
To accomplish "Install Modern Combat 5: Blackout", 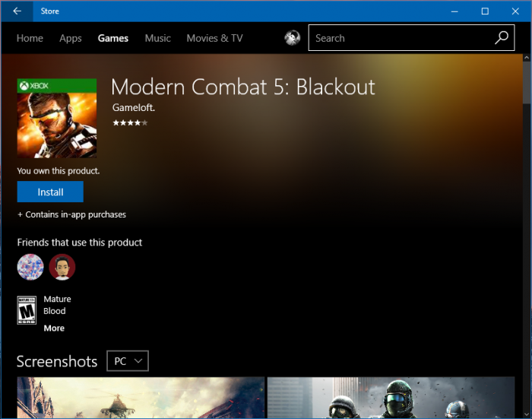I will coord(50,192).
